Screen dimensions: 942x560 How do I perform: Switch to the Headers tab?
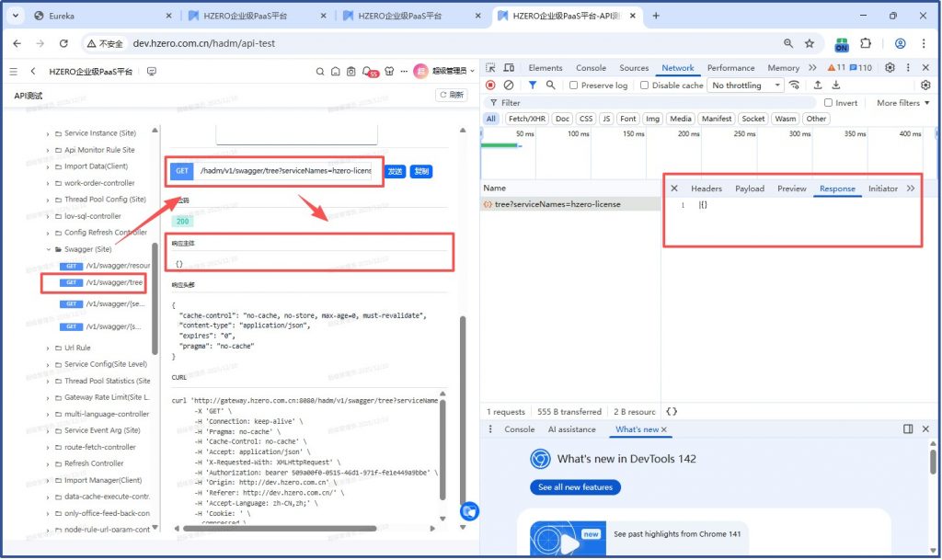point(706,189)
